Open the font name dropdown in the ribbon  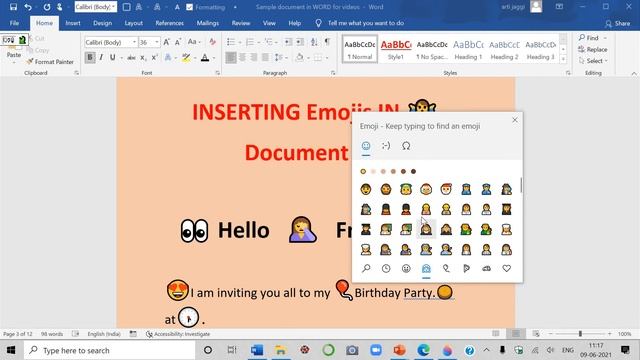click(x=134, y=42)
